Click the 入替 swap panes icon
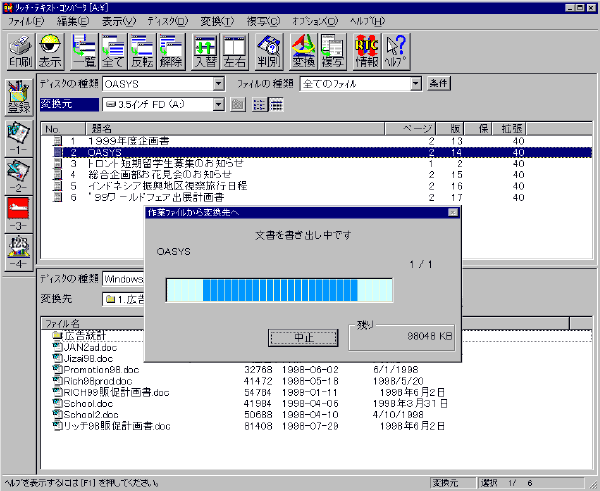This screenshot has height=491, width=600. click(x=205, y=52)
